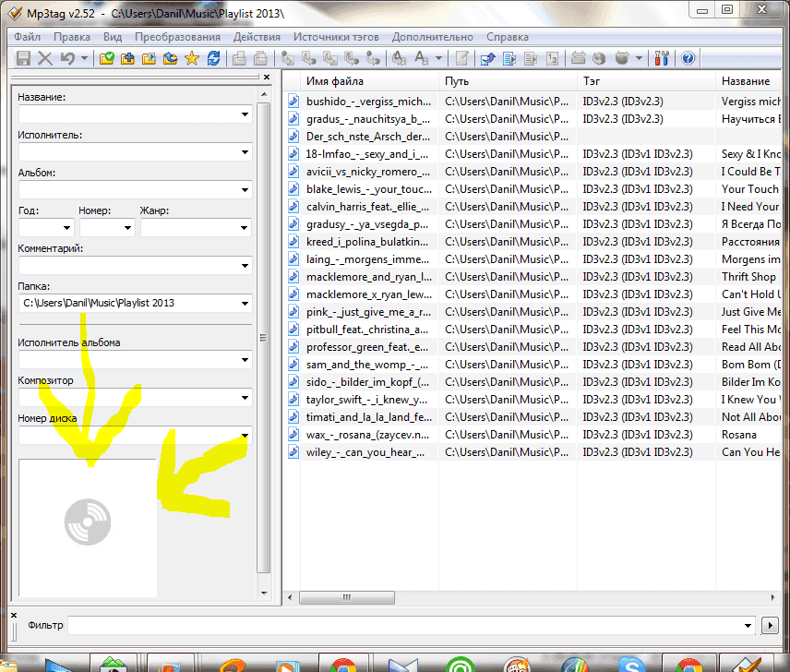Click the Export icon with blue arrow

tap(487, 58)
